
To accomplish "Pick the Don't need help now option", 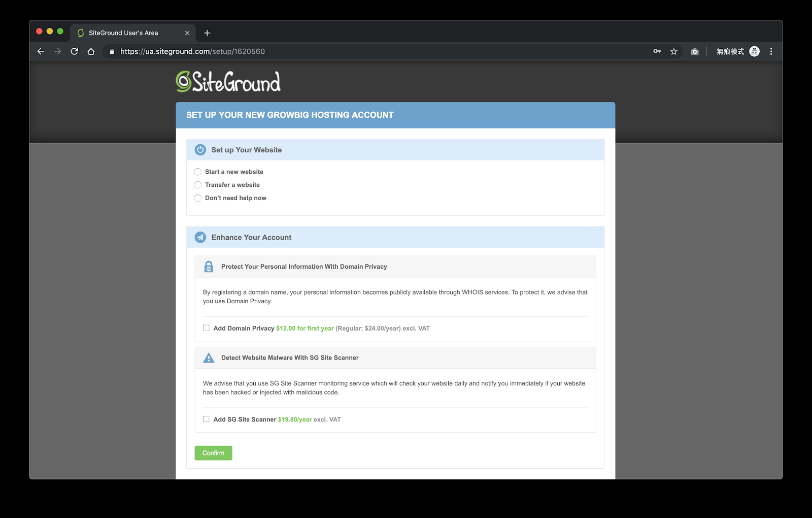I will (198, 198).
